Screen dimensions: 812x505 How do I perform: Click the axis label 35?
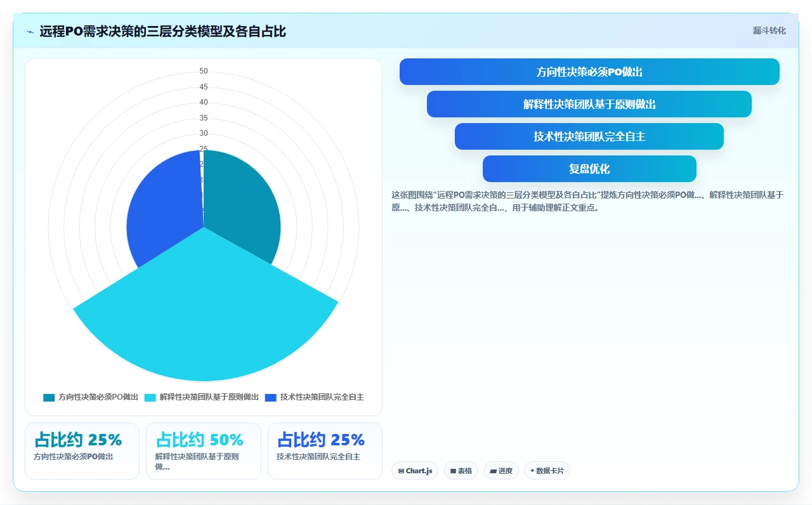204,118
